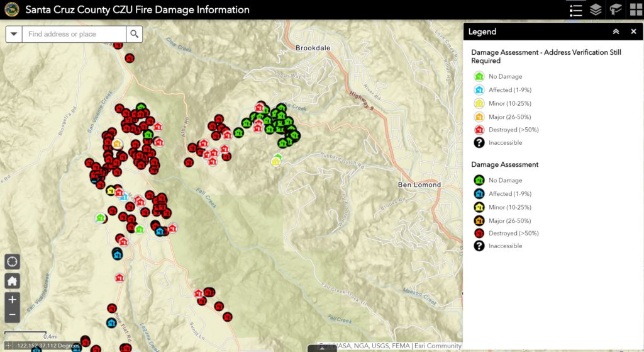This screenshot has height=352, width=644.
Task: Click the My Location crosshair button
Action: point(13,261)
